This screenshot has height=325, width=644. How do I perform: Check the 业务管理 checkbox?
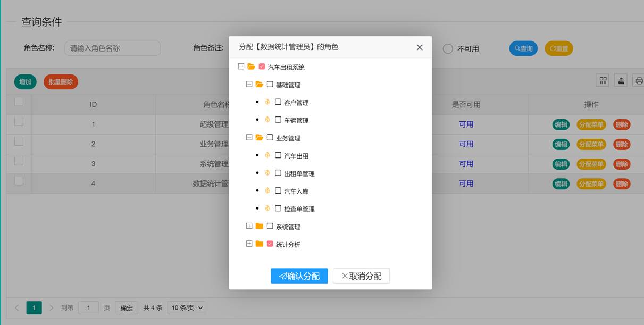click(x=270, y=137)
